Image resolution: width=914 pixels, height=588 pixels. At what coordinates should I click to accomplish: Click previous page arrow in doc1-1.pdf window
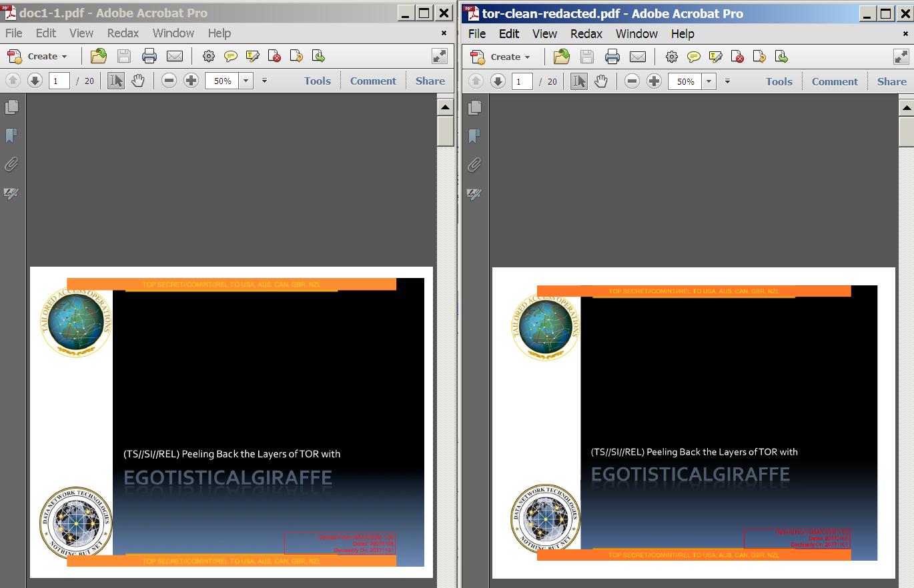13,81
